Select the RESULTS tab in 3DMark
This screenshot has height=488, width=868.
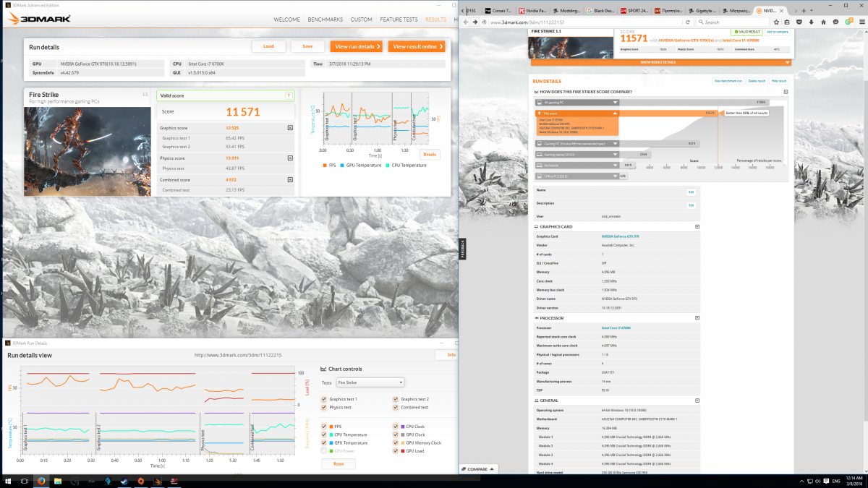[x=436, y=20]
